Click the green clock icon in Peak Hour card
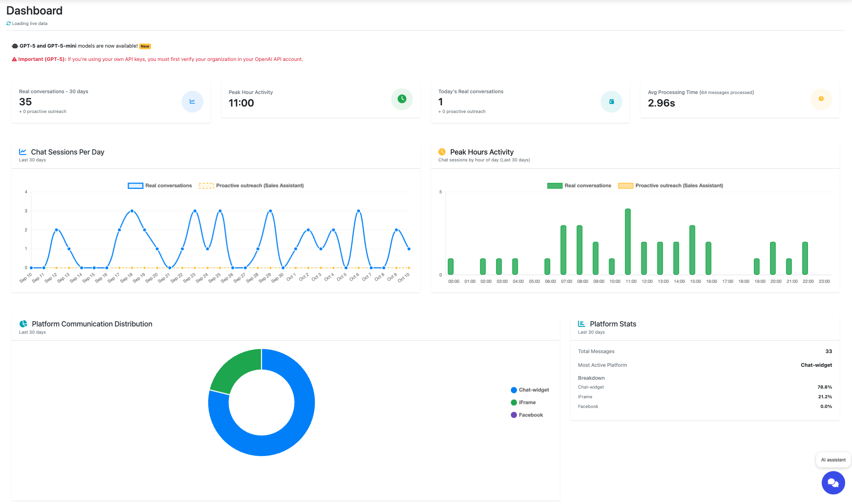This screenshot has height=504, width=852. (402, 99)
